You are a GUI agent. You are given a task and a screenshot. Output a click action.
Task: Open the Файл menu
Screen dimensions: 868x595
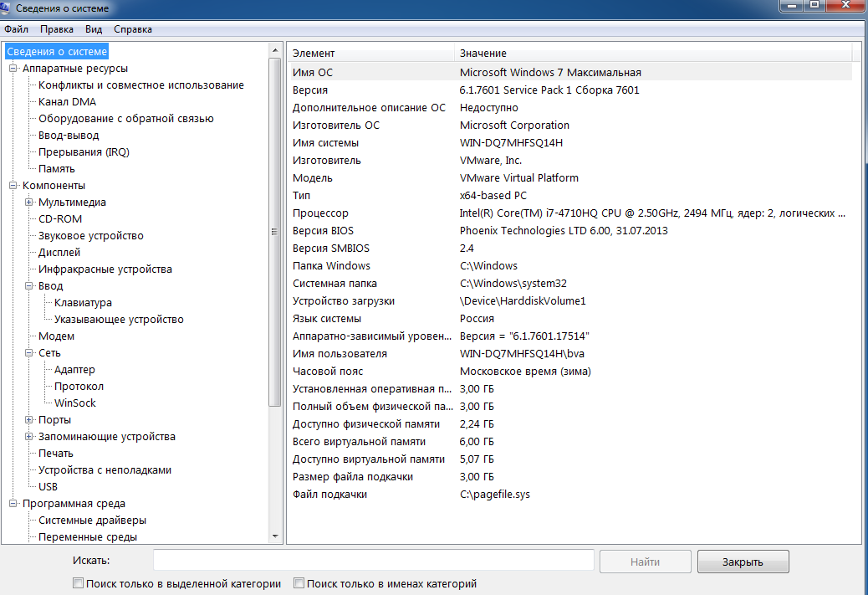point(16,29)
